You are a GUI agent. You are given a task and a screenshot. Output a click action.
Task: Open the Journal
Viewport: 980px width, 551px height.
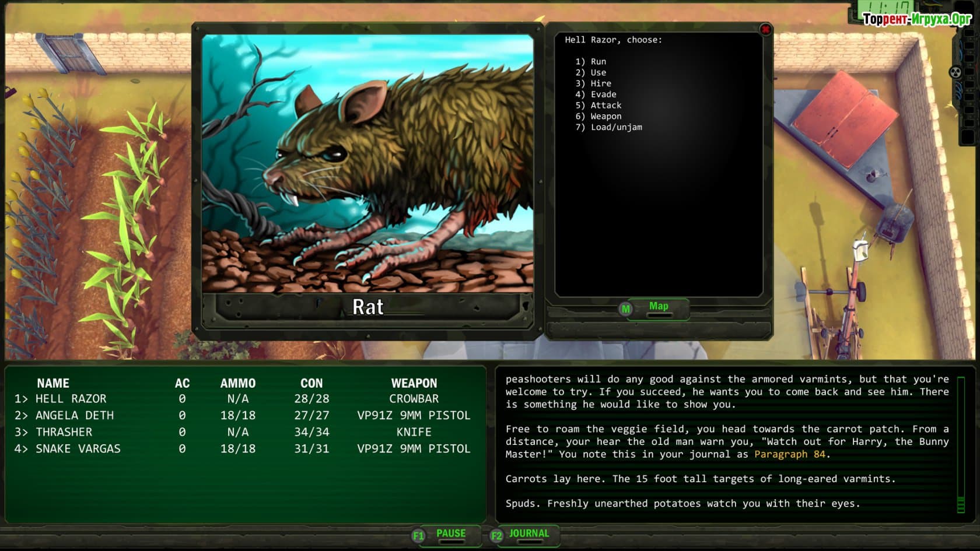(x=528, y=534)
